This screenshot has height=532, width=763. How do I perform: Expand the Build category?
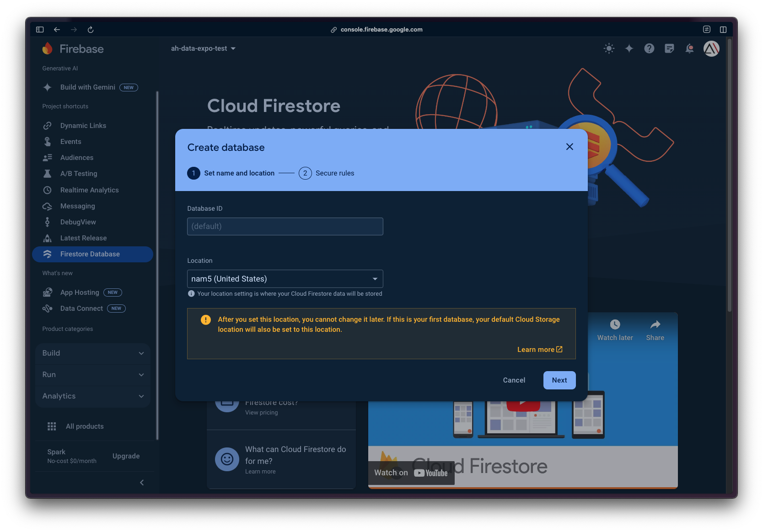(x=93, y=353)
